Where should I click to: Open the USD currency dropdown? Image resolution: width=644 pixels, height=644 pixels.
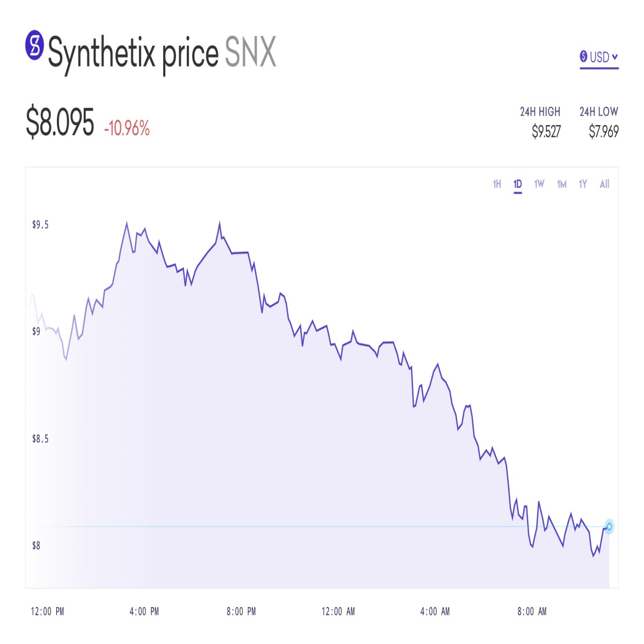[x=599, y=57]
